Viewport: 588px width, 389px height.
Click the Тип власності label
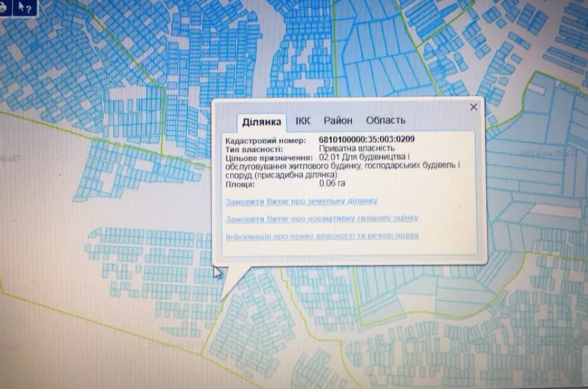(x=254, y=148)
